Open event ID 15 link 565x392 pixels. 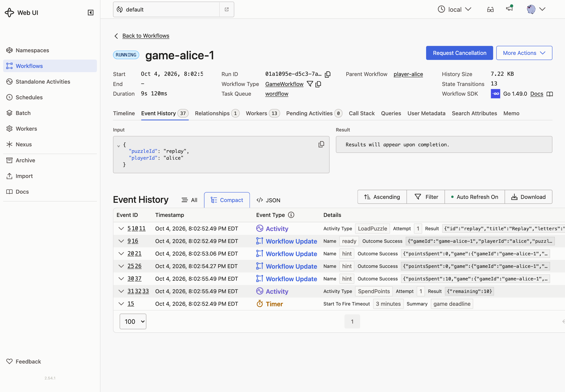coord(131,304)
